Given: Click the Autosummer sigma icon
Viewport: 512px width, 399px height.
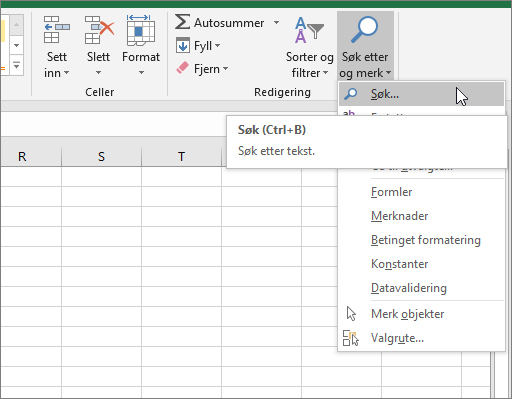Looking at the screenshot, I should [183, 22].
